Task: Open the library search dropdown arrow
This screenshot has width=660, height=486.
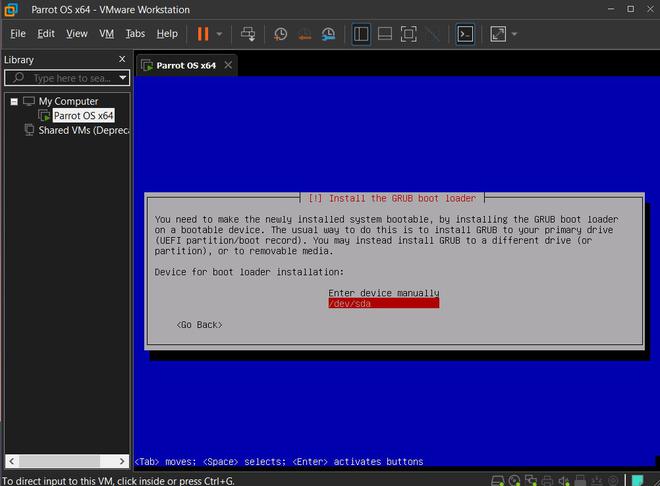Action: click(122, 78)
